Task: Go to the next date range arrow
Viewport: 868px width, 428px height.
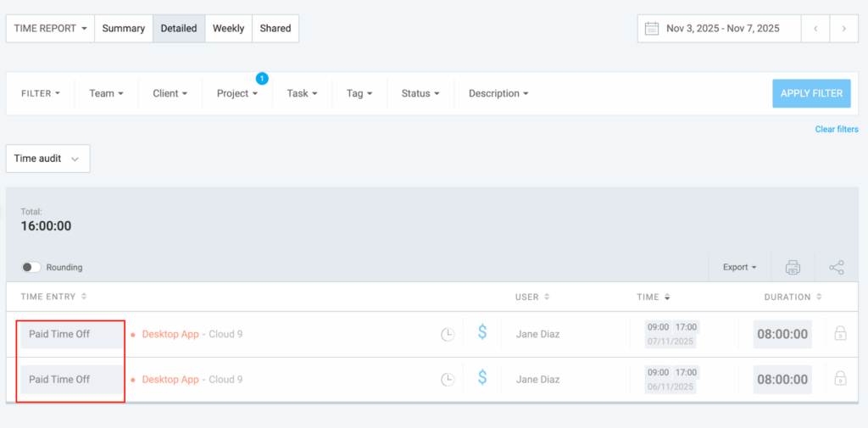Action: [x=843, y=28]
